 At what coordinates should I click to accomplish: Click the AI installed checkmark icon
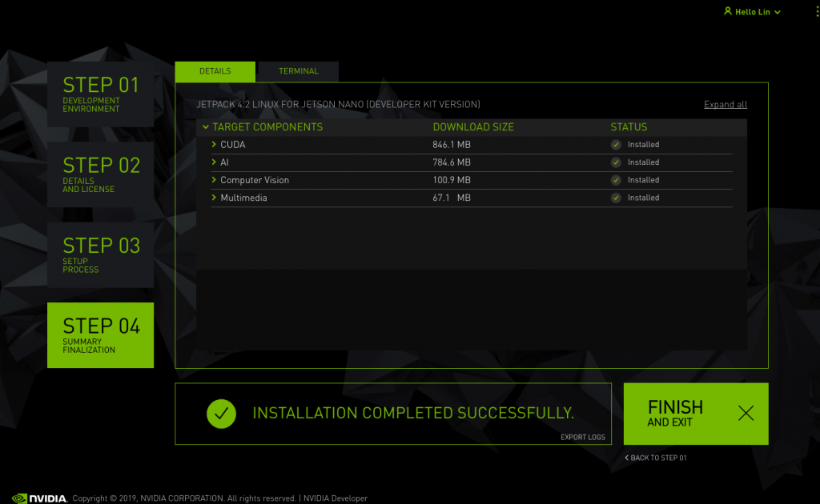(616, 162)
